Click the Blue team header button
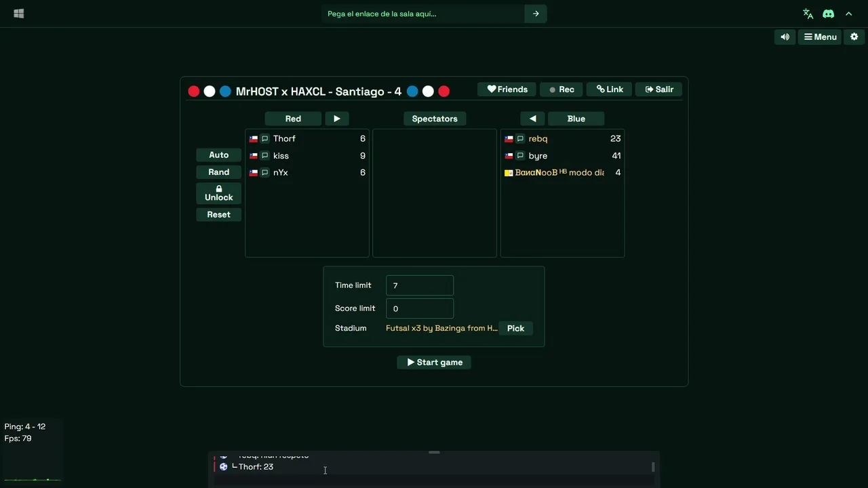Screen dimensions: 868x488 coord(576,119)
